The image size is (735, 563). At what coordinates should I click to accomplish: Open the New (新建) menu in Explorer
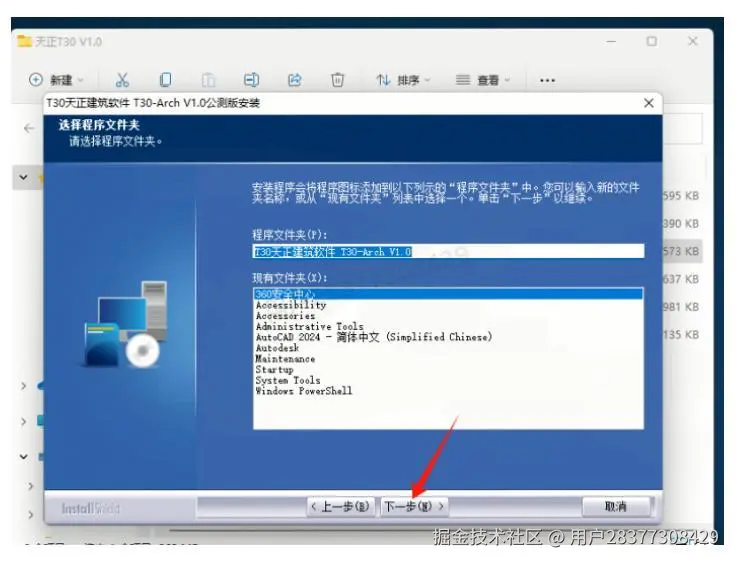click(x=56, y=80)
